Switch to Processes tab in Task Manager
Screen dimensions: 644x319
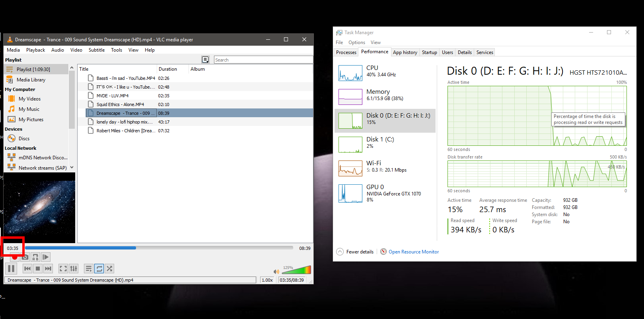click(346, 52)
